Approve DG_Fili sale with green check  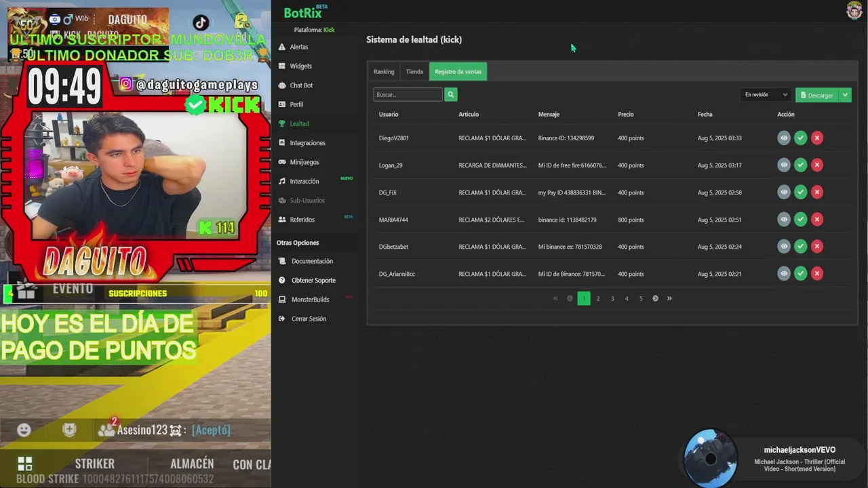pos(801,192)
